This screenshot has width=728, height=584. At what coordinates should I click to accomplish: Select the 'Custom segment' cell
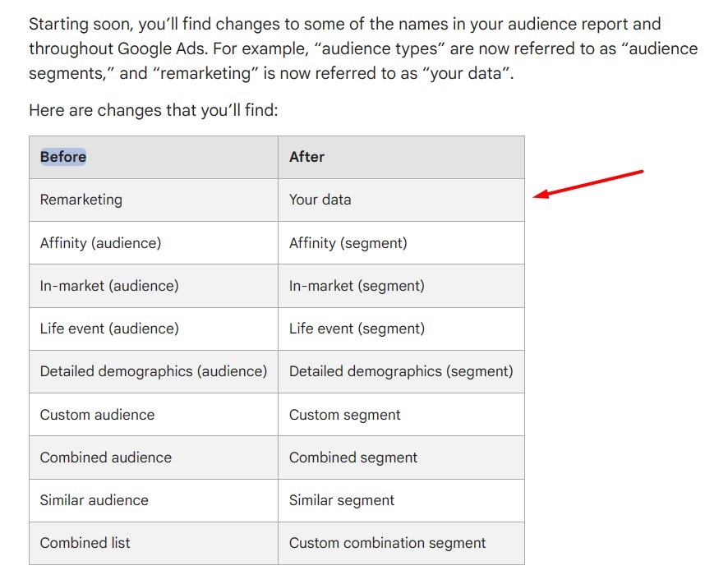[x=401, y=415]
